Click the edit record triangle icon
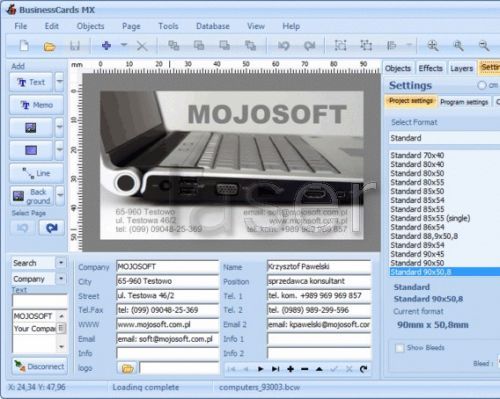 tap(319, 369)
